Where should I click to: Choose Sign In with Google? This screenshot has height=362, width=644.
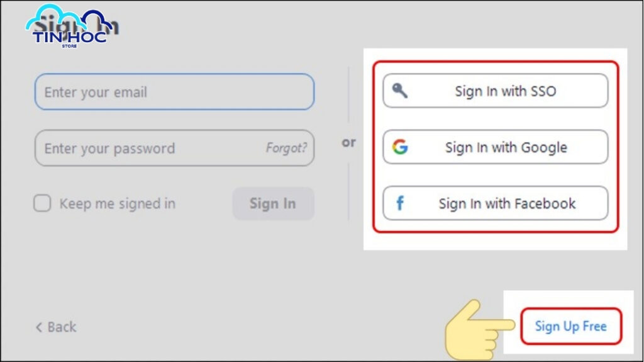(x=496, y=147)
